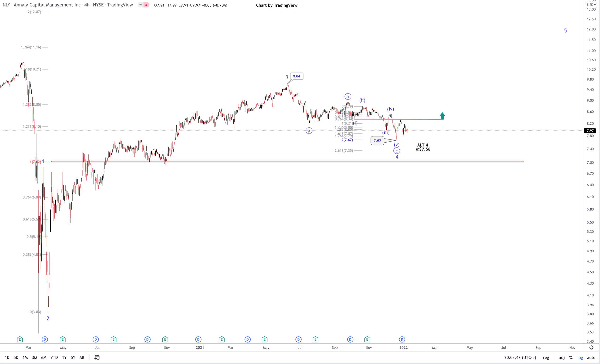Toggle the reg session option
The height and width of the screenshot is (364, 600).
[546, 357]
